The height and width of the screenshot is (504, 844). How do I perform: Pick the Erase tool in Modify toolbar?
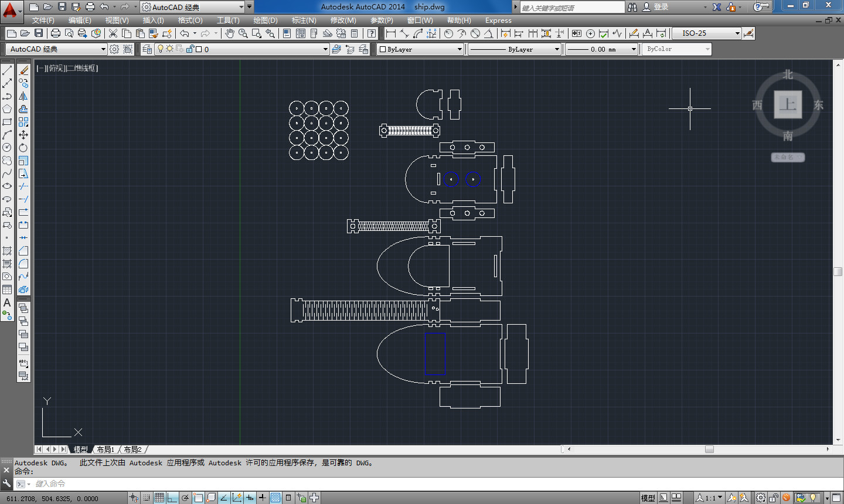pyautogui.click(x=23, y=70)
